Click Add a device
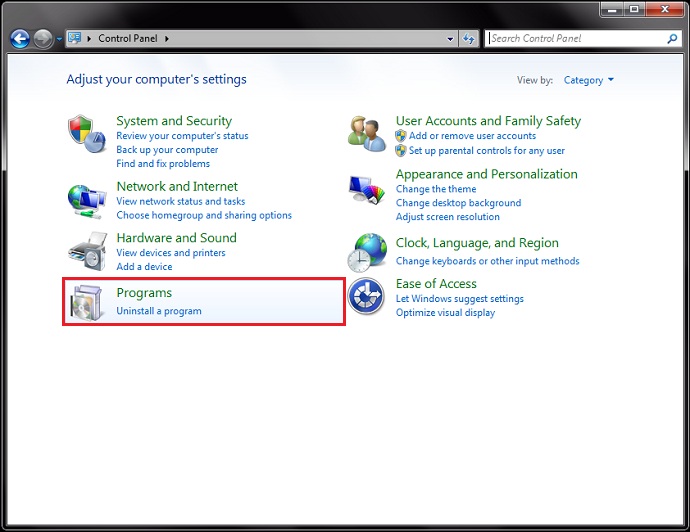690x532 pixels. click(x=144, y=267)
